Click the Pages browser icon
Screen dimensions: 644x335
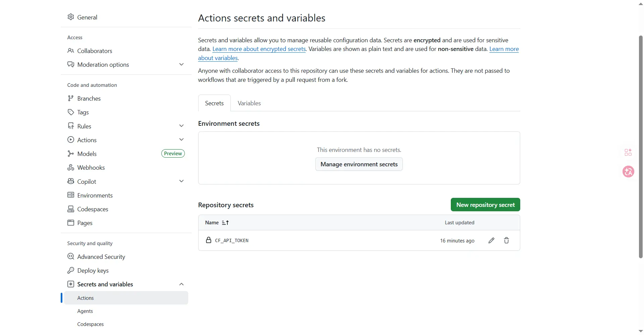pos(70,223)
